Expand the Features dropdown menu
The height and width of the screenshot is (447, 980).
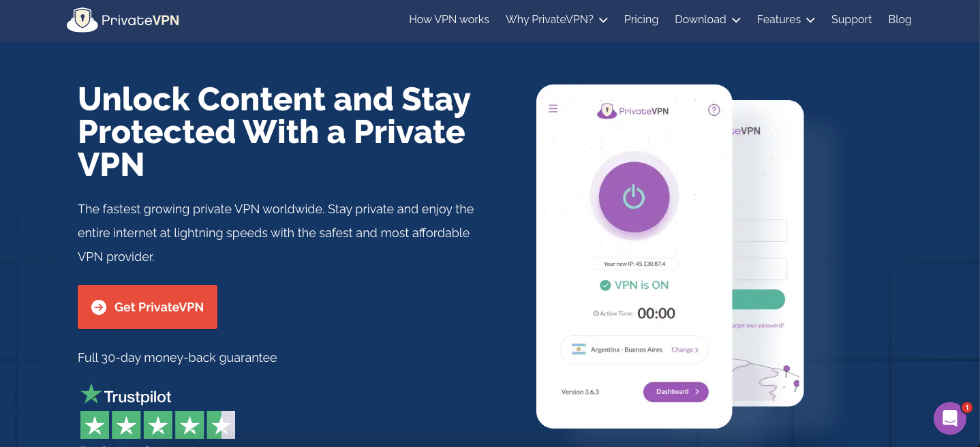[786, 20]
